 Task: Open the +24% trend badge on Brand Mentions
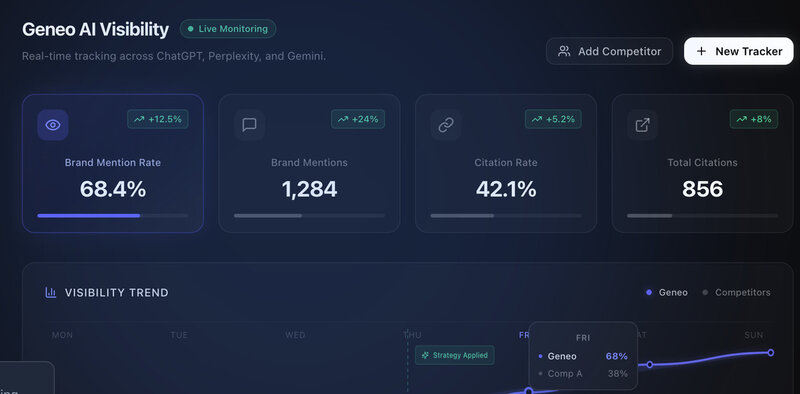(x=358, y=119)
